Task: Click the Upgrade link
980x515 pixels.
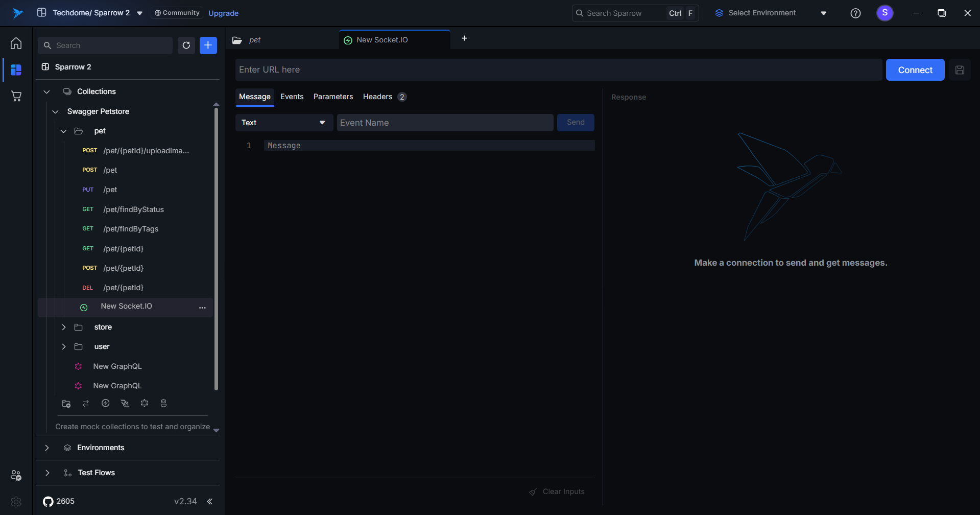Action: pos(223,13)
